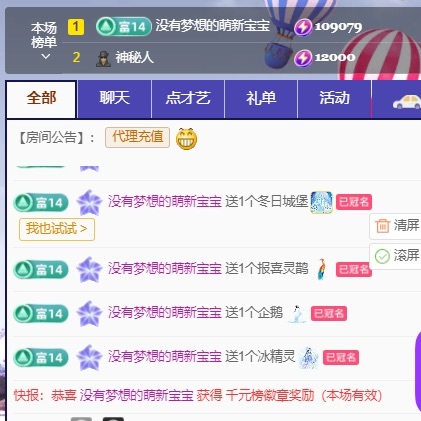Image resolution: width=421 pixels, height=421 pixels.
Task: Open the 活动 tab
Action: 334,99
